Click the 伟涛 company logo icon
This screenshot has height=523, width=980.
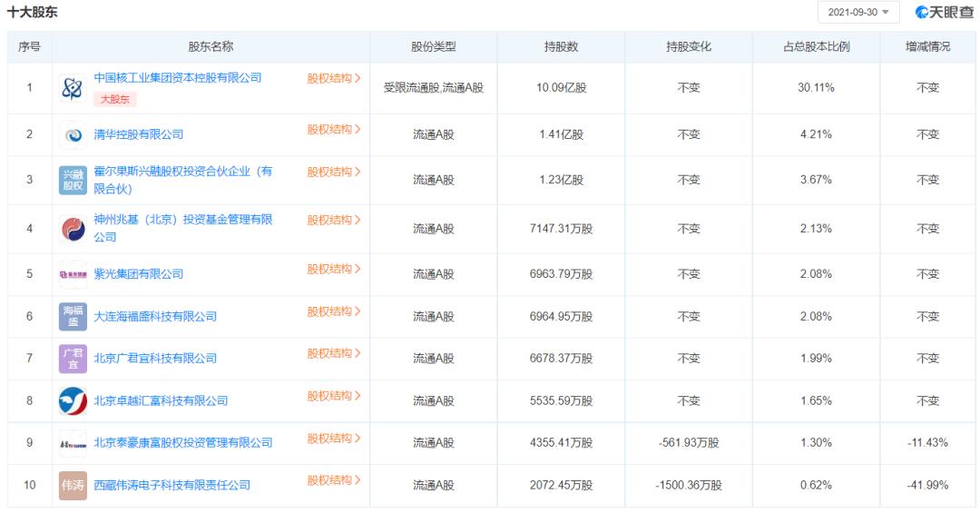point(73,486)
